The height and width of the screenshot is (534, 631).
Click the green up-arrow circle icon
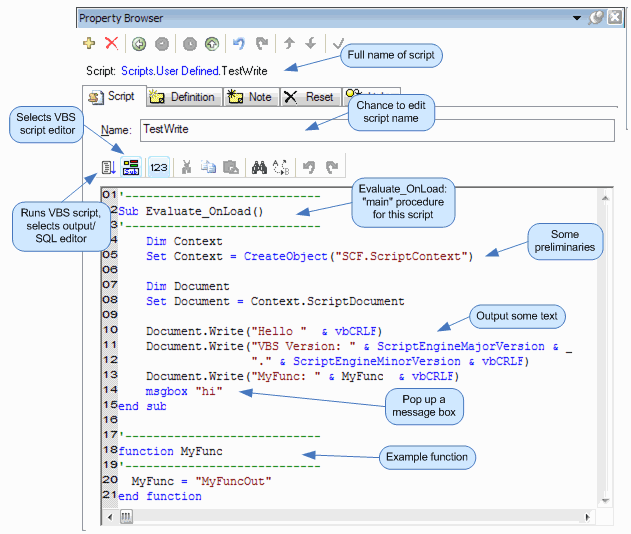tap(212, 44)
